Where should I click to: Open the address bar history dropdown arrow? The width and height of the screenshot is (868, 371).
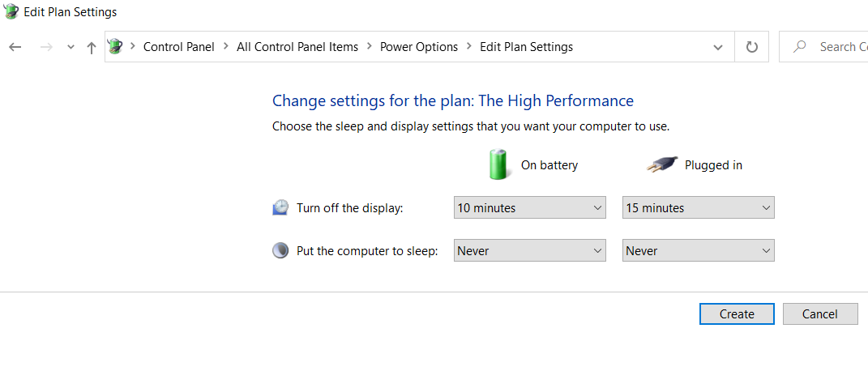[718, 47]
